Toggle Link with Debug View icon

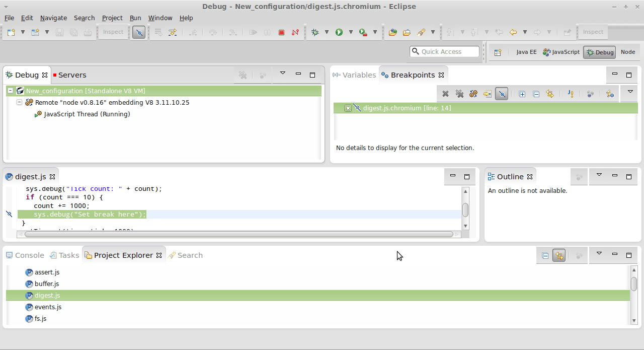tap(550, 94)
